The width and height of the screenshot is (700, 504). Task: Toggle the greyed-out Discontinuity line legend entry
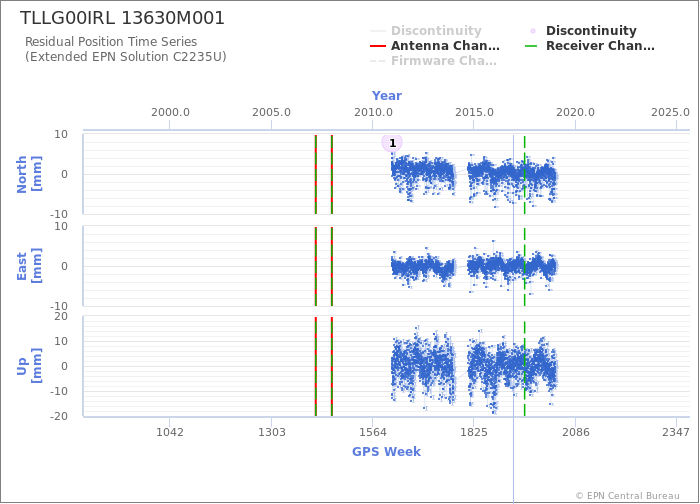point(426,31)
